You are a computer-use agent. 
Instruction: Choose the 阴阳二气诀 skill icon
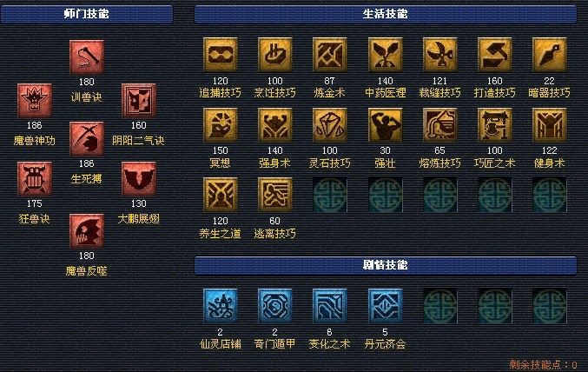139,101
